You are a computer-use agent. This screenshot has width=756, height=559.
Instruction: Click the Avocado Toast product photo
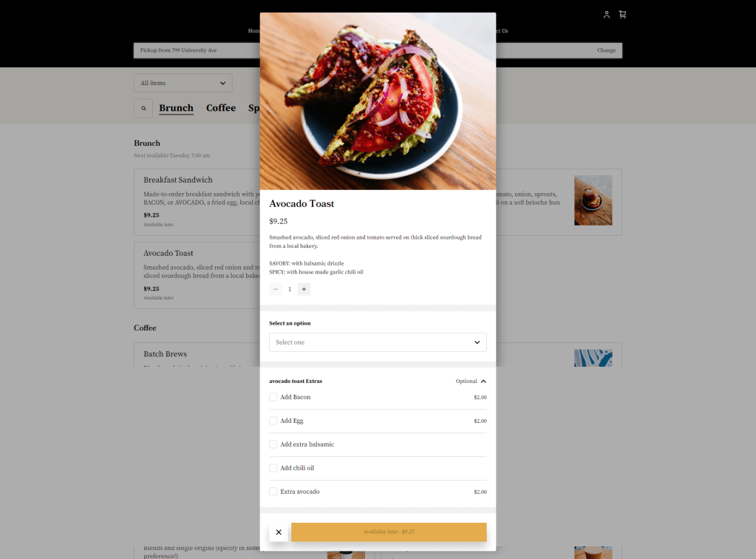tap(378, 101)
